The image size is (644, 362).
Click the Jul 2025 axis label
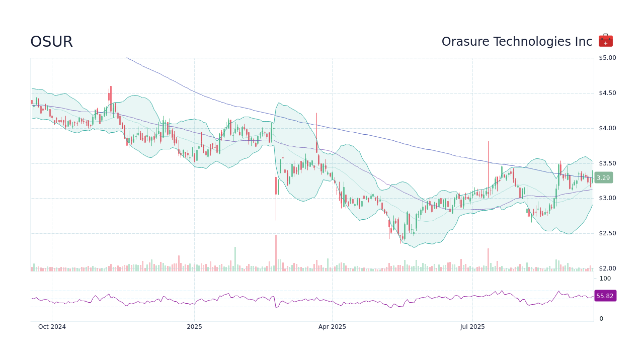point(472,326)
